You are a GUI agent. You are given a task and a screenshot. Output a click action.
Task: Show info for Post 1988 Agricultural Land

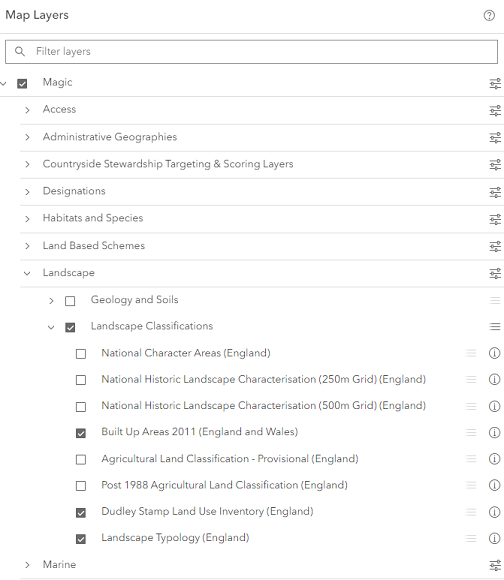point(494,485)
